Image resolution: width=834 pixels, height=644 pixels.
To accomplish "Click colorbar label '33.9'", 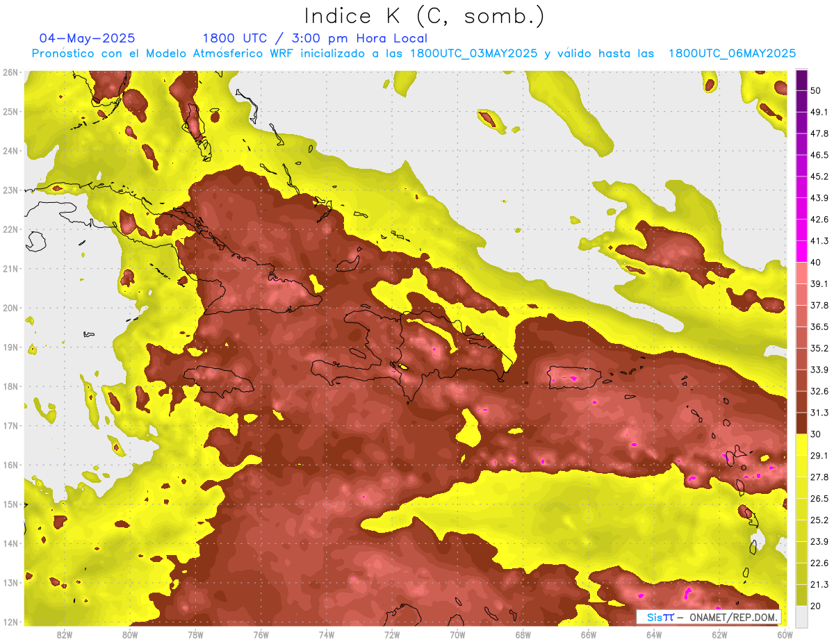I will (819, 370).
